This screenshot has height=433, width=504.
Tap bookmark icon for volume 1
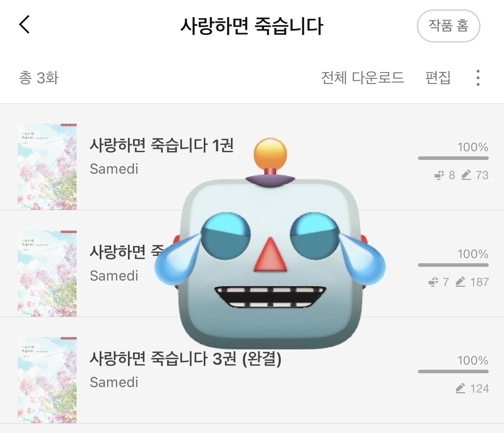tap(439, 175)
